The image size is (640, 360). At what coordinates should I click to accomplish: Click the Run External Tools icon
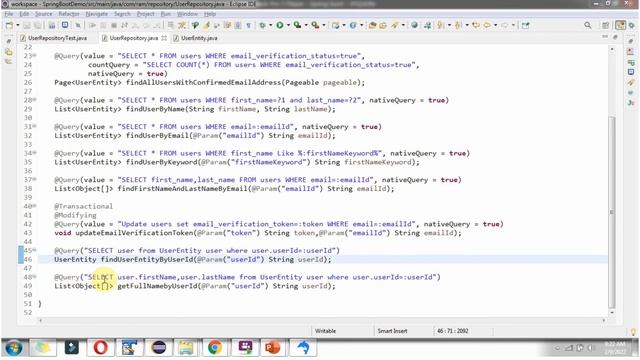coord(315,25)
